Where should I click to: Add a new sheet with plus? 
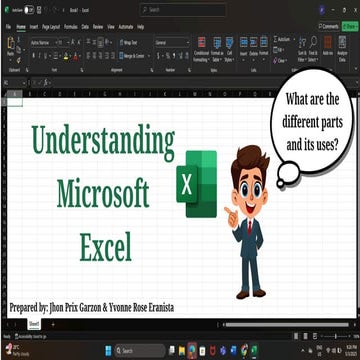[x=53, y=324]
